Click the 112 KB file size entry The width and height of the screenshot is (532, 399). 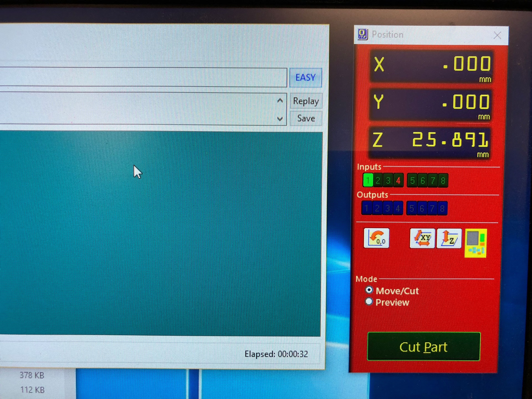coord(32,390)
